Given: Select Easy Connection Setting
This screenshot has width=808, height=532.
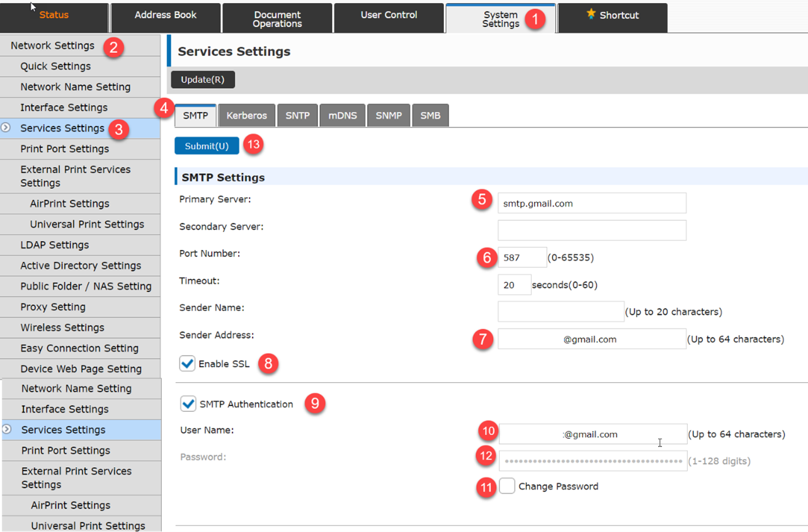Looking at the screenshot, I should tap(80, 348).
